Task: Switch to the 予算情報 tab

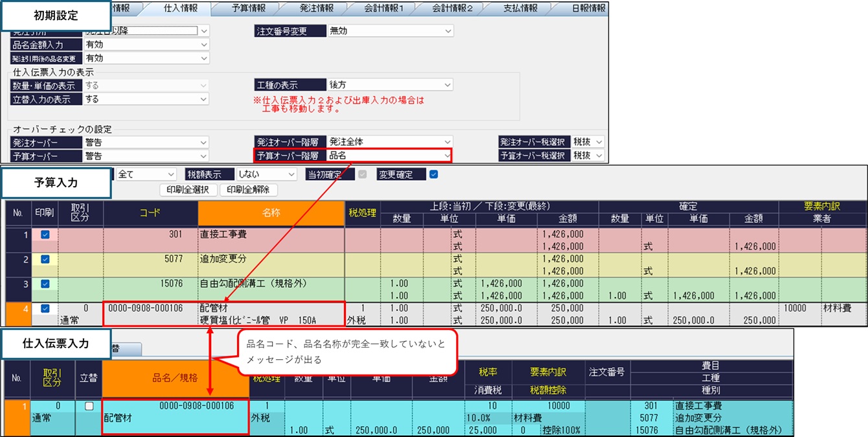Action: click(248, 8)
